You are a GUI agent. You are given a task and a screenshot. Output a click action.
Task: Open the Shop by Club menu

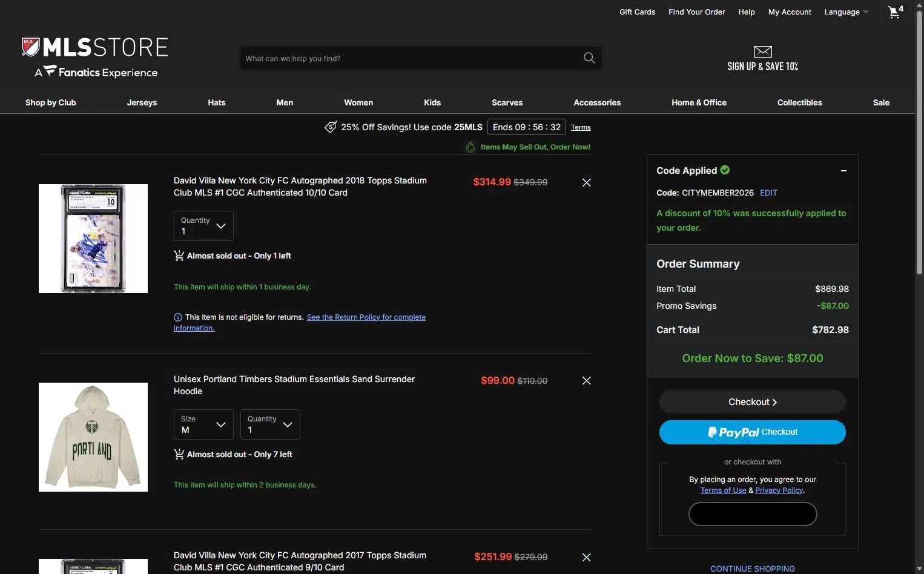tap(51, 102)
